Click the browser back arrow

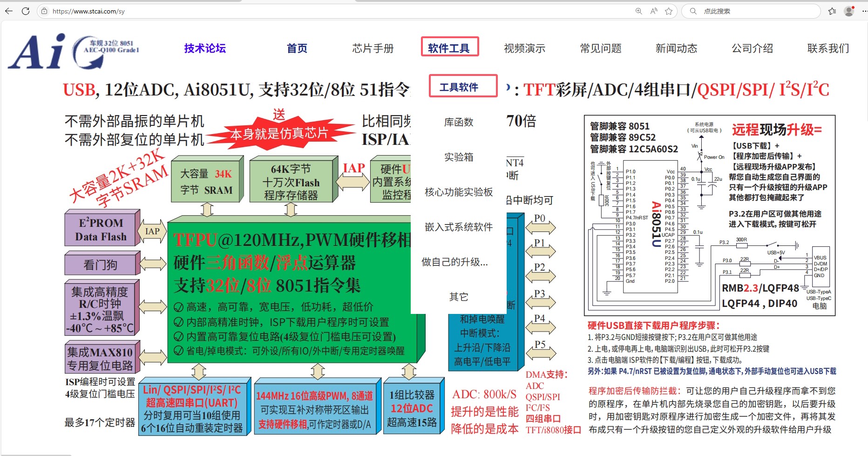[x=9, y=11]
